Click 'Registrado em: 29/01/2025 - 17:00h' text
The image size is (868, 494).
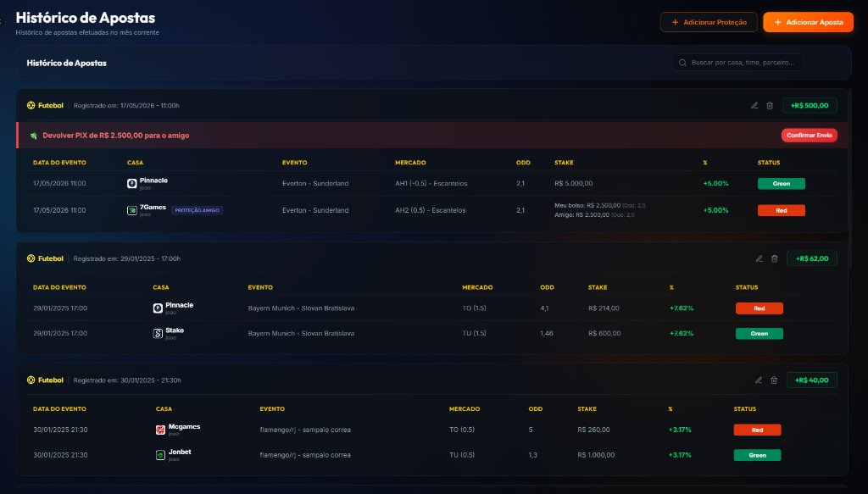127,258
